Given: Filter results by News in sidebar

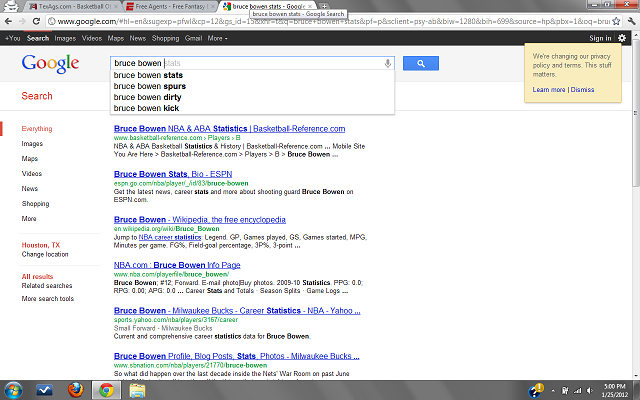Looking at the screenshot, I should tap(30, 189).
